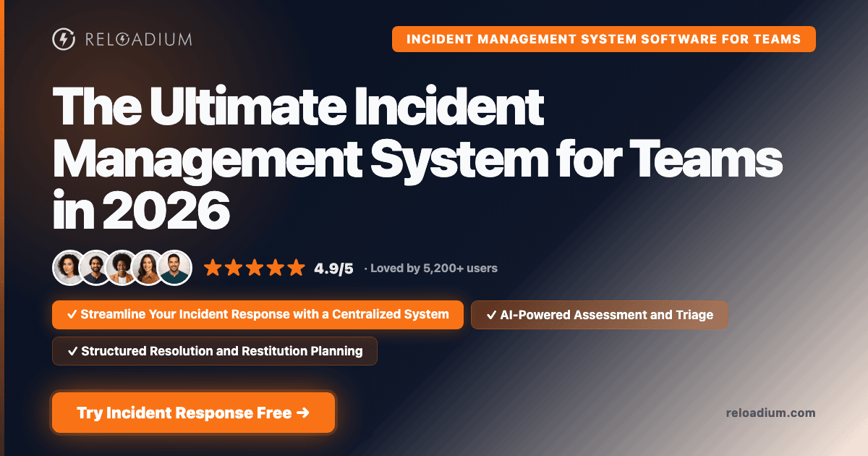868x456 pixels.
Task: Open the third user avatar photo
Action: (x=122, y=268)
